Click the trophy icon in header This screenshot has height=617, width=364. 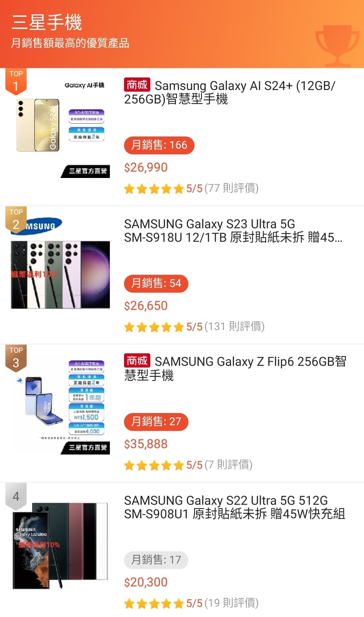(337, 46)
